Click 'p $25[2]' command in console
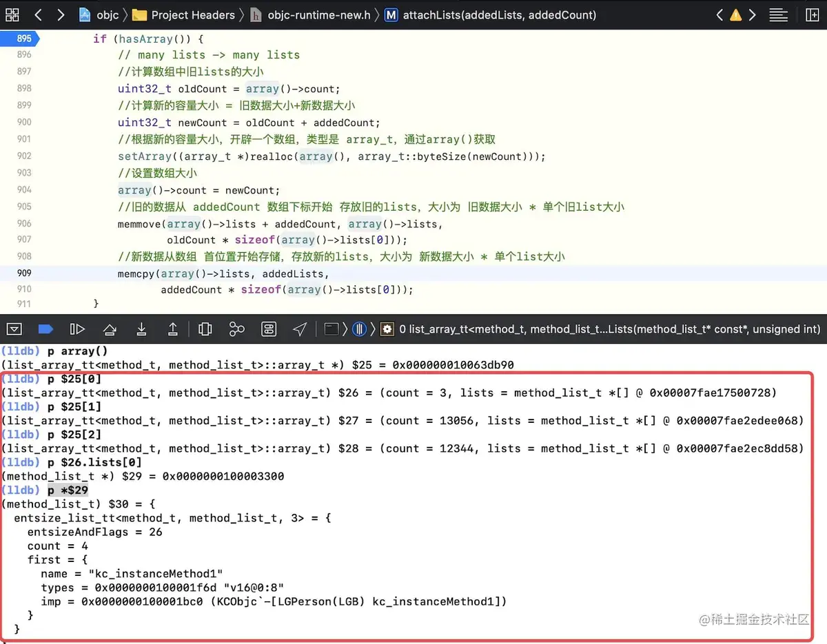 74,435
